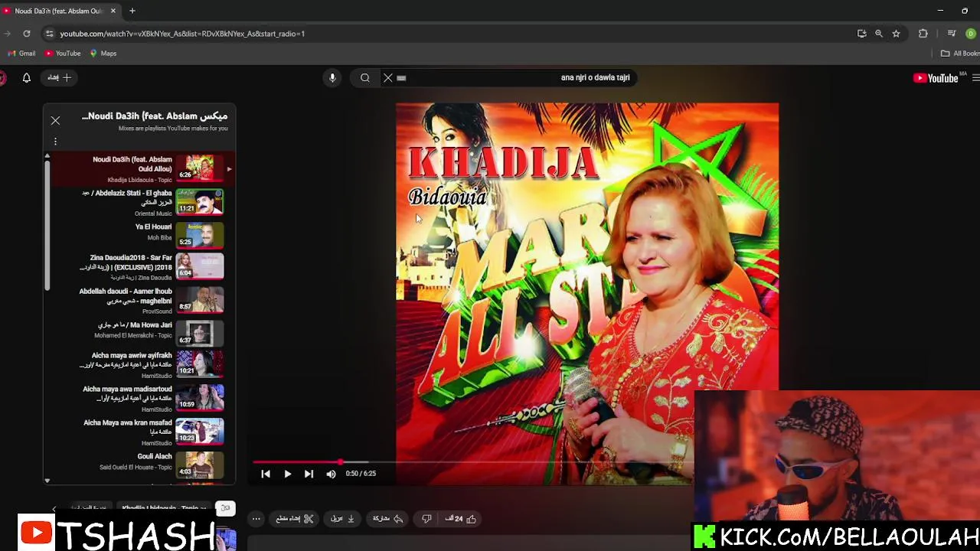
Task: Play Aicha Maya awa kran msafad video
Action: (x=139, y=432)
